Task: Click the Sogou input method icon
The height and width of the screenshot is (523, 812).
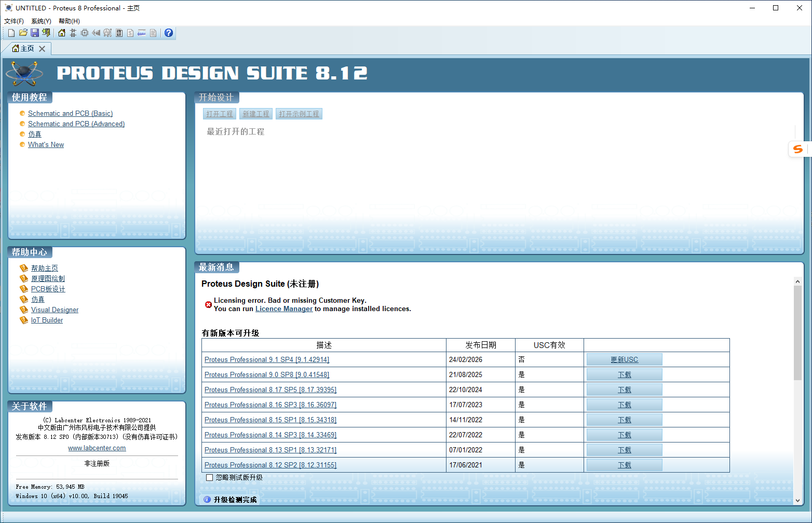Action: (798, 149)
